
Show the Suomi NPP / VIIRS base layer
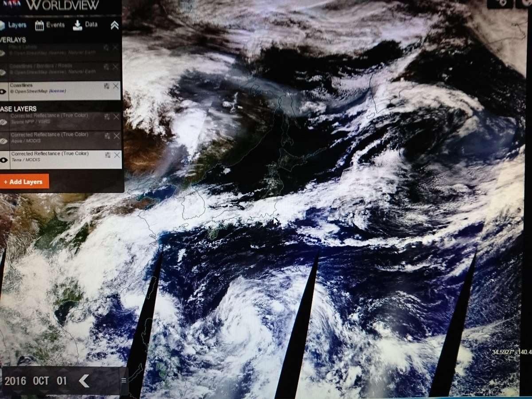3,122
